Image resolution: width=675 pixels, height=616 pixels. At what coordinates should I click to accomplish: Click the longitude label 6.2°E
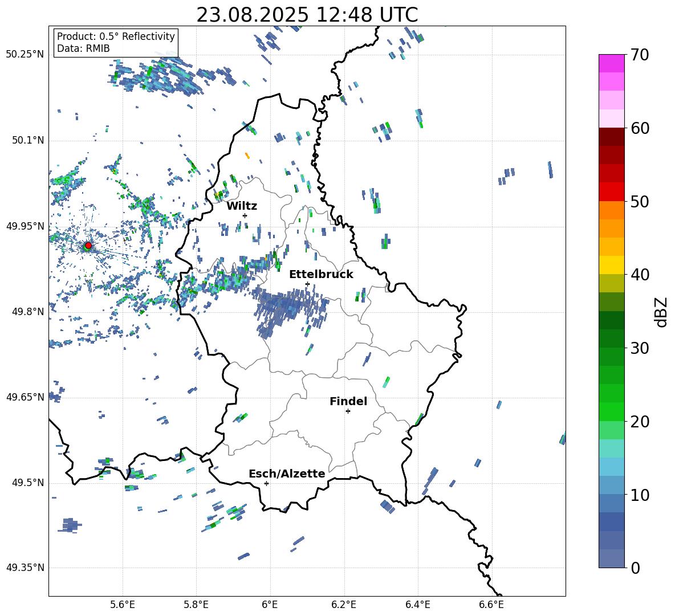point(344,605)
